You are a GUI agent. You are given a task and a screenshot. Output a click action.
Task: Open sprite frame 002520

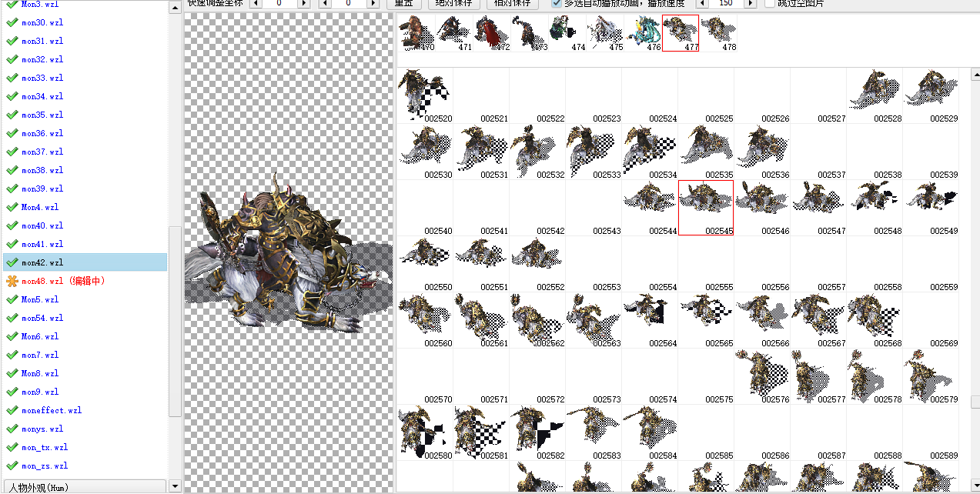click(425, 95)
